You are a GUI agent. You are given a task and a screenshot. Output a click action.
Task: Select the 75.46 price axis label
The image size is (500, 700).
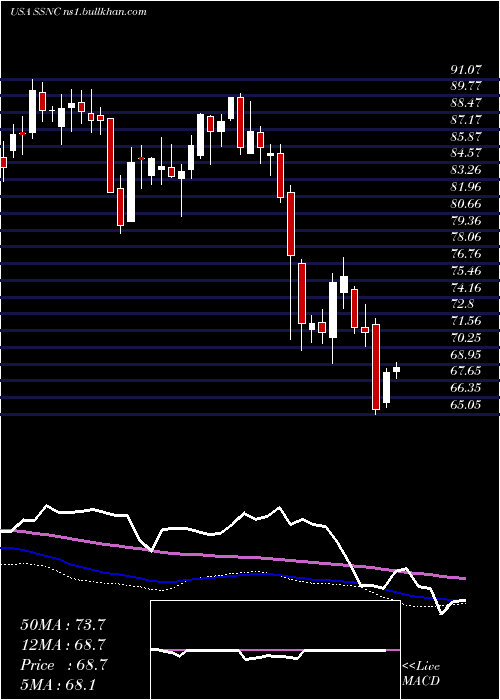pos(466,271)
